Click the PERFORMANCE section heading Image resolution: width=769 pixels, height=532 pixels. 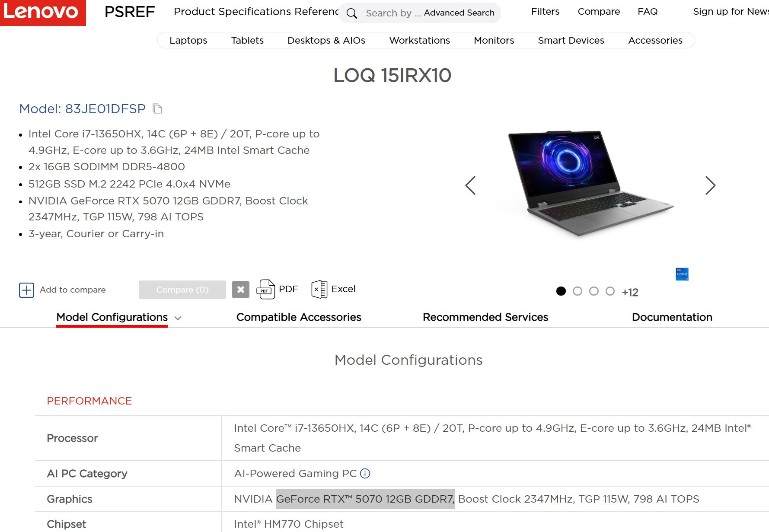coord(89,401)
